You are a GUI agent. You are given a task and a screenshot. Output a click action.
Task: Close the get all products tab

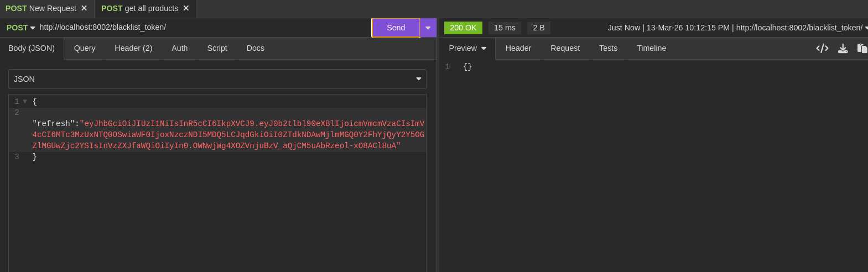[186, 8]
